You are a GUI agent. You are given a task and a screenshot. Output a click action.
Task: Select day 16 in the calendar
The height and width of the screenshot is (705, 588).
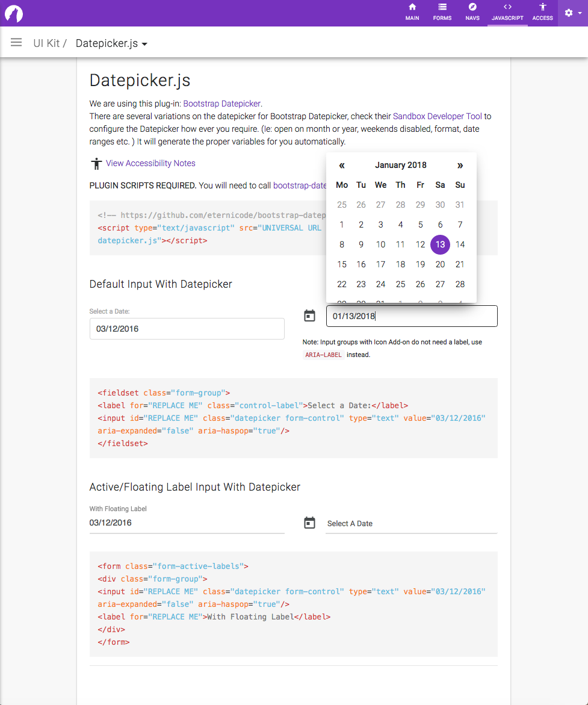[361, 264]
